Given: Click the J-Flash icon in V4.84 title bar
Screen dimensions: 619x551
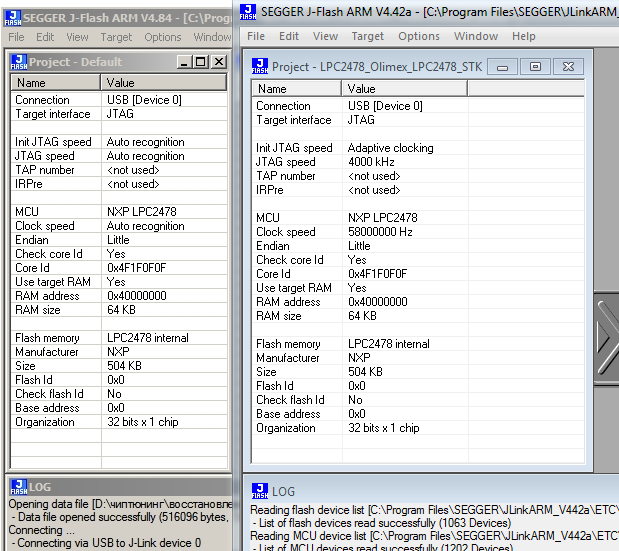Looking at the screenshot, I should 11,17.
